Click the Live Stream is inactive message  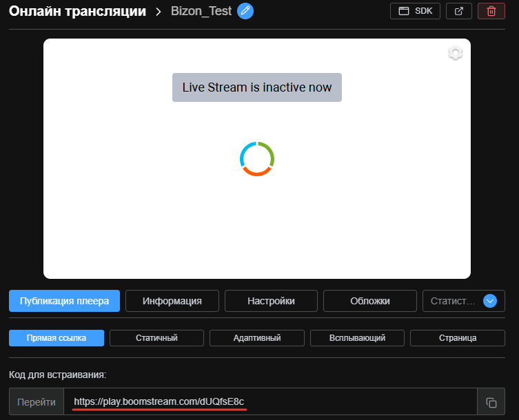(x=257, y=87)
